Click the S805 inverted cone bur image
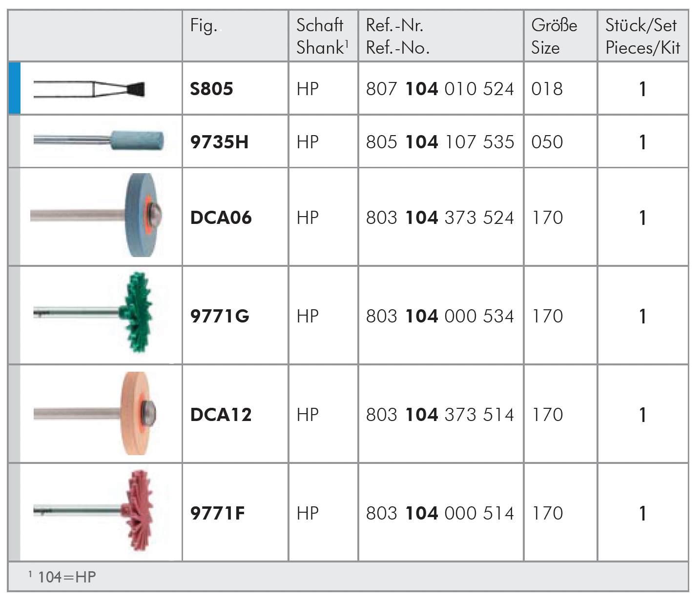This screenshot has width=700, height=601. [90, 89]
